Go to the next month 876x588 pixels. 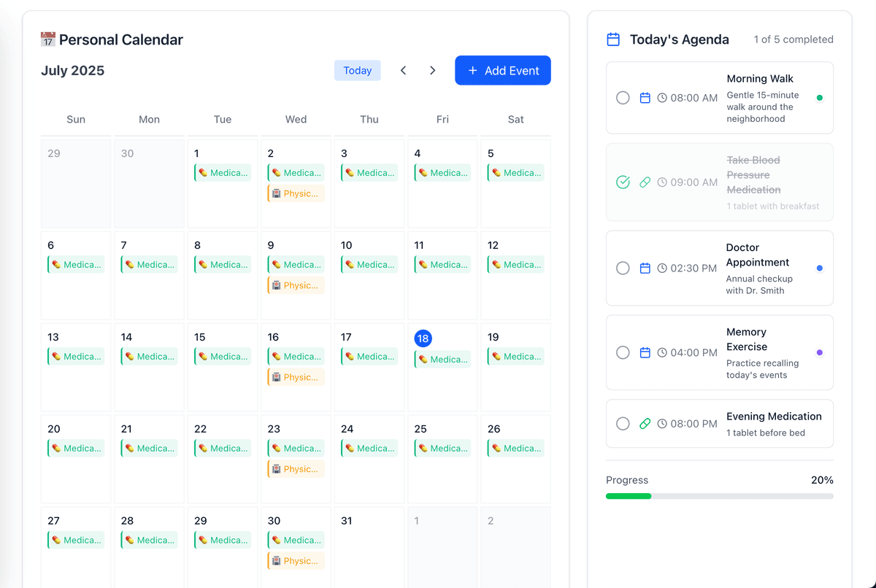432,71
